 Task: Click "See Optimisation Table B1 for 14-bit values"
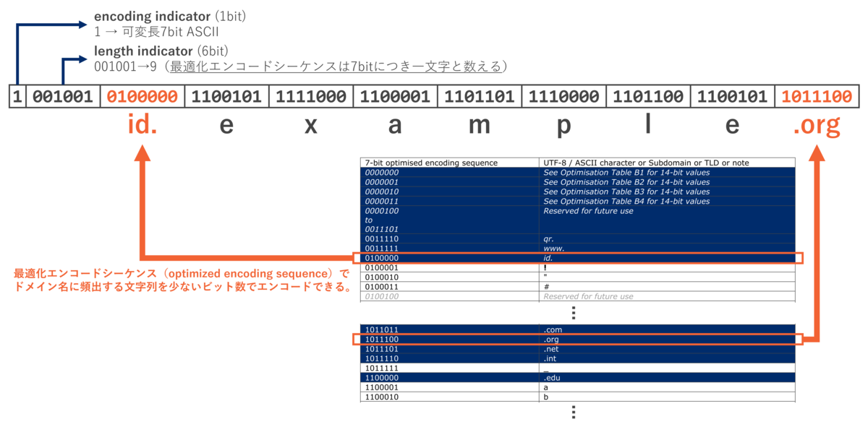[x=626, y=173]
